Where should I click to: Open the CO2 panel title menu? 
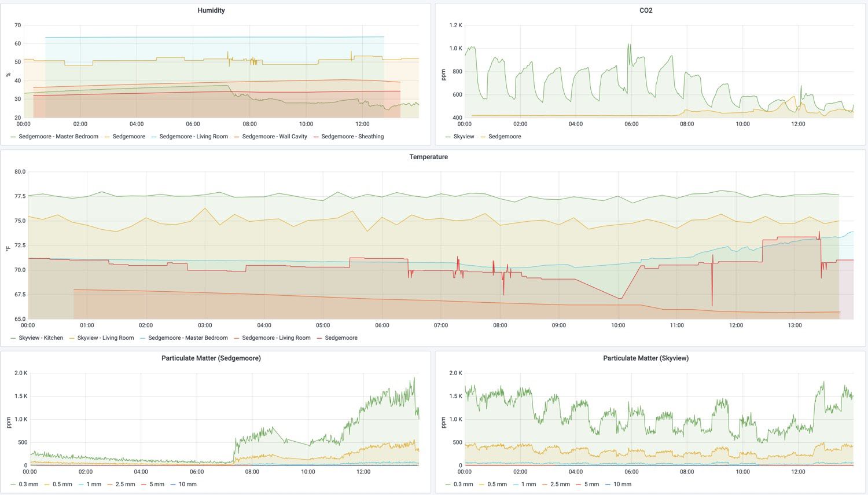tap(646, 10)
